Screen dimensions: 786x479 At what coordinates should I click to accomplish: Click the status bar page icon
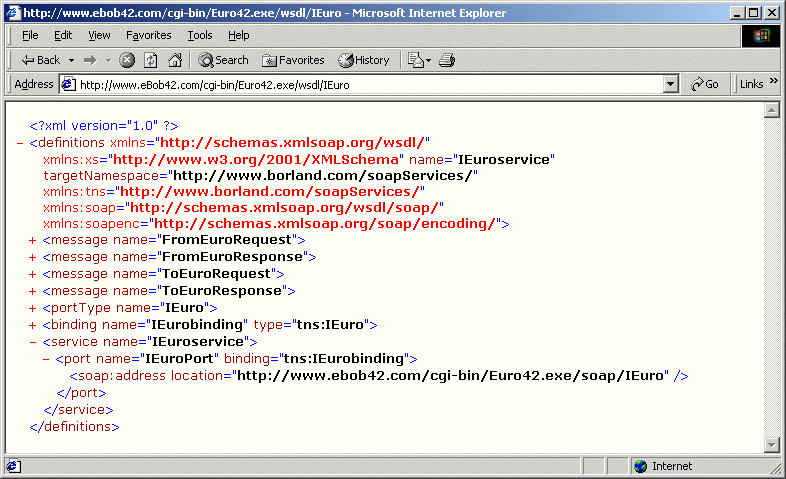click(14, 466)
